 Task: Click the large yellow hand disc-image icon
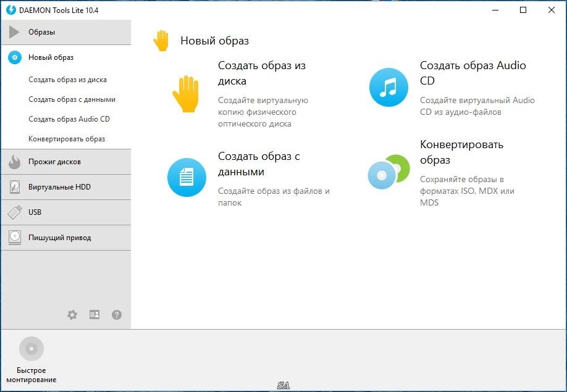click(185, 94)
